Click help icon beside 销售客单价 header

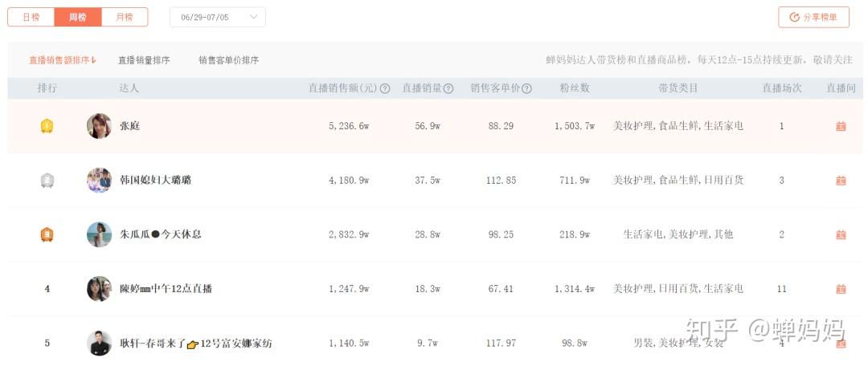526,89
